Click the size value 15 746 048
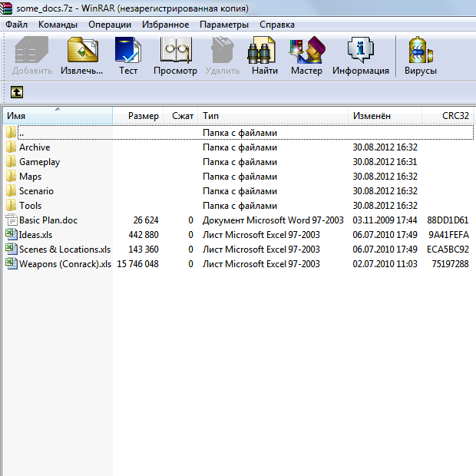This screenshot has width=476, height=476. tap(138, 264)
